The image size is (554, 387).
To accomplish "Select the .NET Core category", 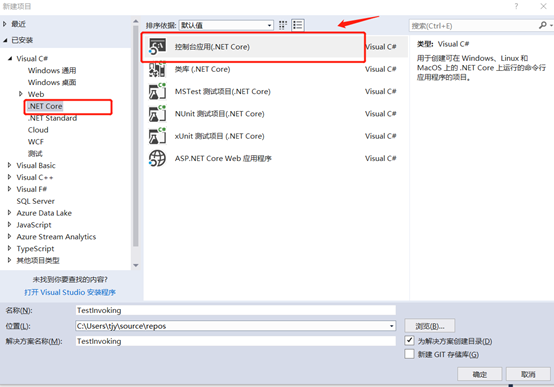I will pyautogui.click(x=45, y=106).
